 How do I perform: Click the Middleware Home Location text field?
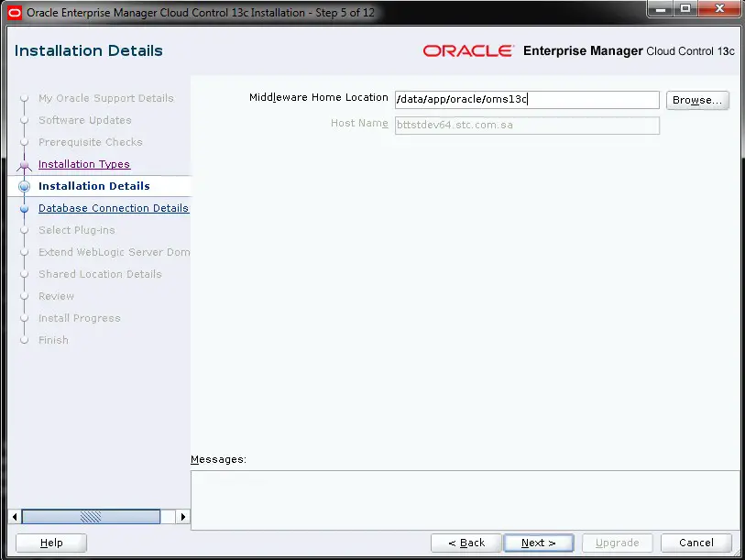(527, 99)
